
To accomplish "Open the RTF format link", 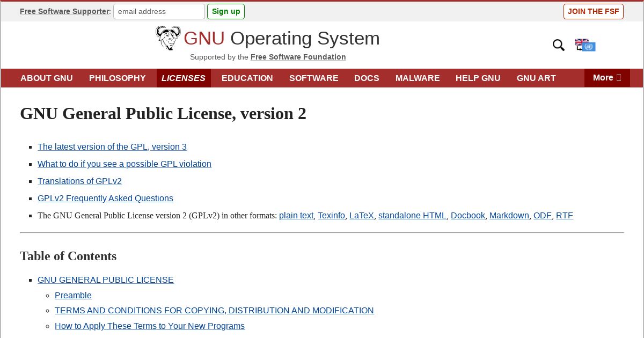I will 565,215.
